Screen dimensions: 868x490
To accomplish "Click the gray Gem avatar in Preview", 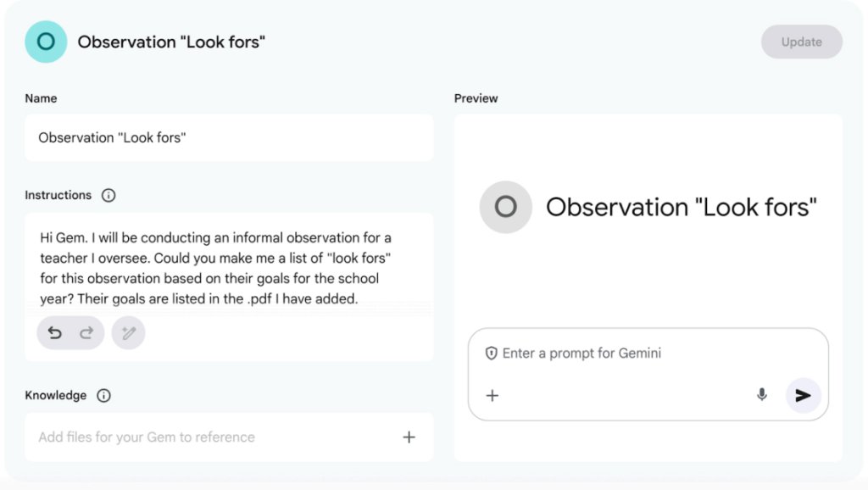I will (505, 207).
